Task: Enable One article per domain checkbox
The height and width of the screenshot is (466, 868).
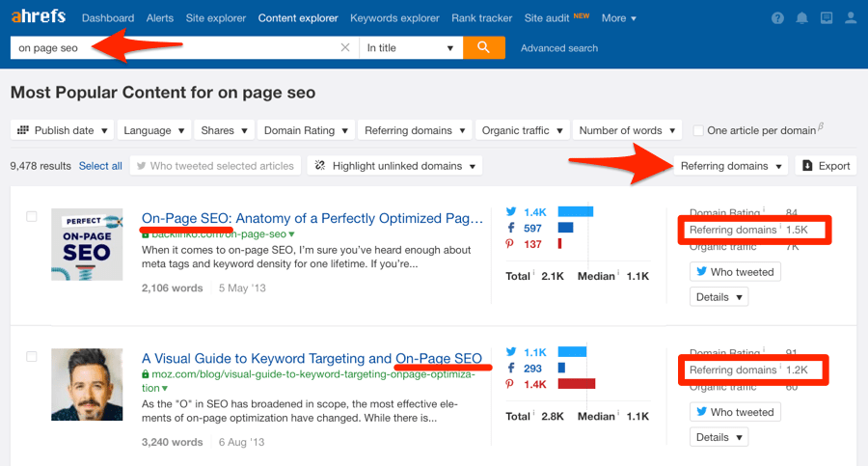Action: coord(698,130)
